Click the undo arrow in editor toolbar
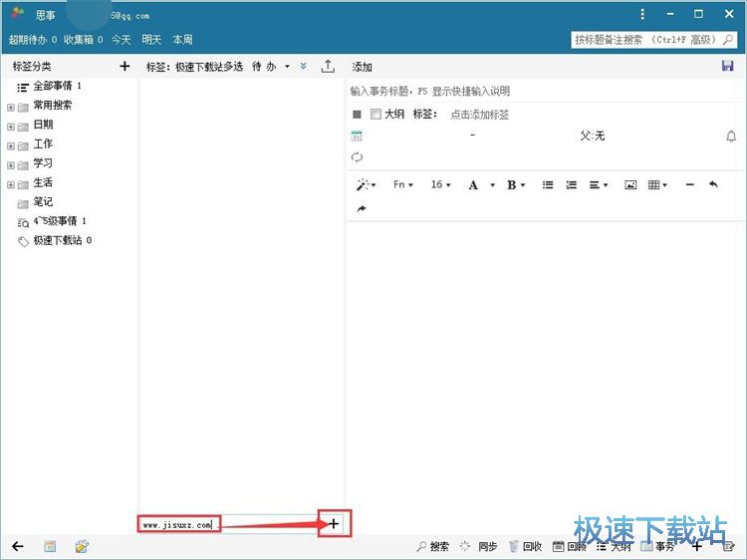The width and height of the screenshot is (747, 560). coord(713,185)
